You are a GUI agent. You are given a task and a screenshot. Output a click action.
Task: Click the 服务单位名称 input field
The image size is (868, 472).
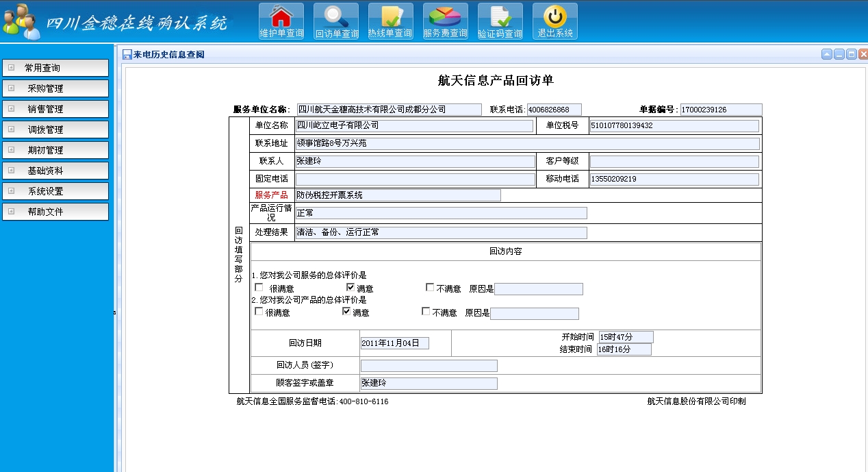(390, 110)
